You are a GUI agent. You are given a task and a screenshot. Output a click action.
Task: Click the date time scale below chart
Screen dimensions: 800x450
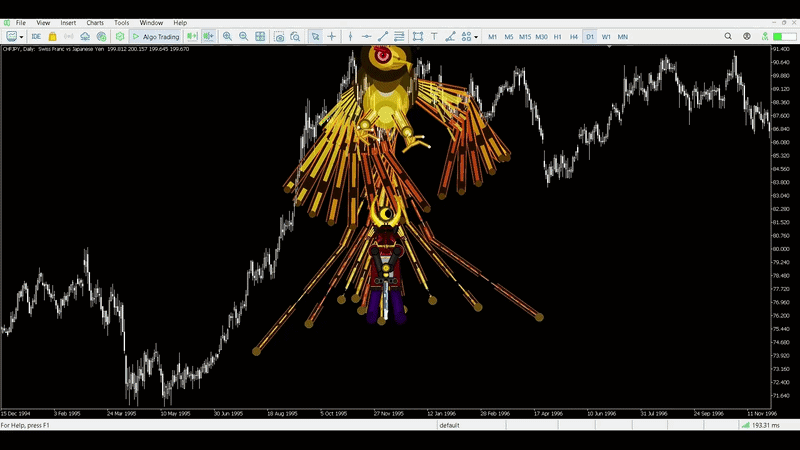385,413
